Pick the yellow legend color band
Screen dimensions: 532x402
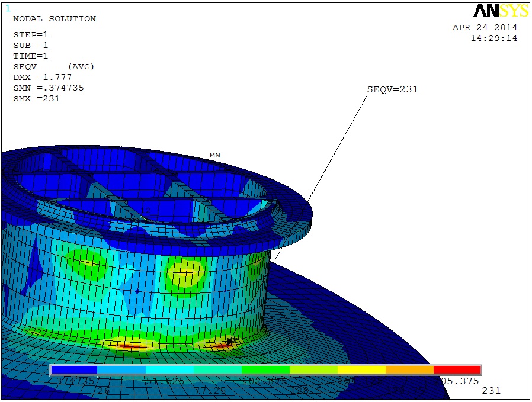361,370
